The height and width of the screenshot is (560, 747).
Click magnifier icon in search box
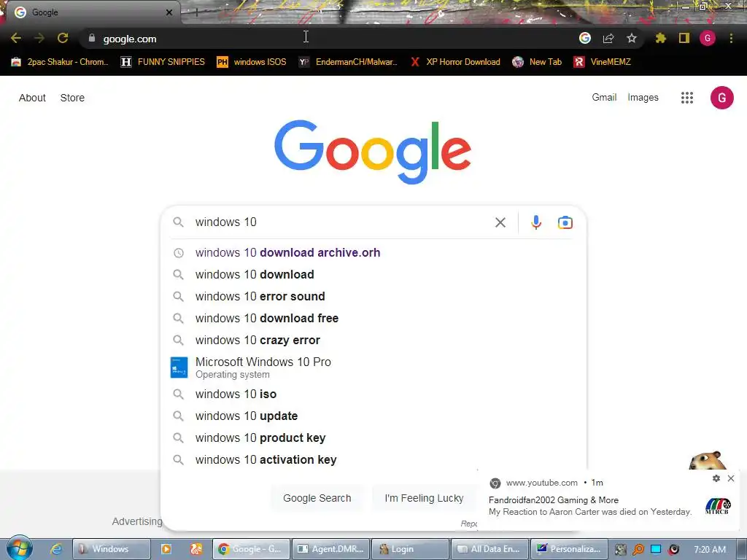178,222
